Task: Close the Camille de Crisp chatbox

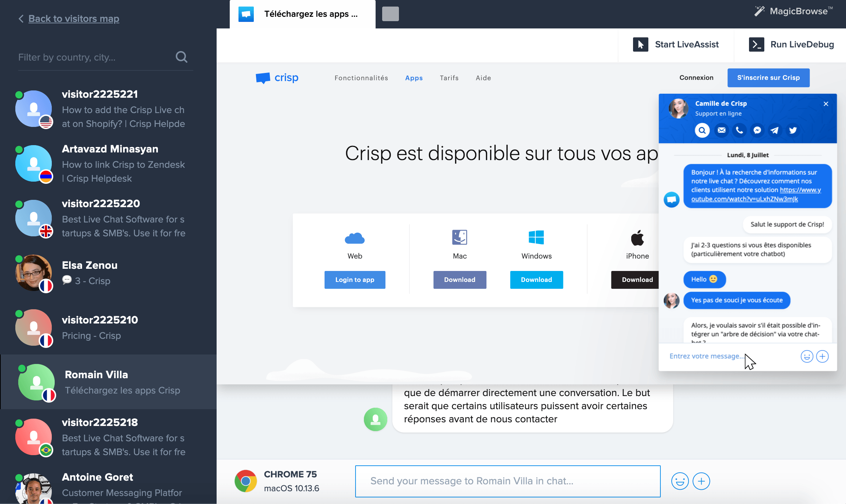Action: (826, 104)
